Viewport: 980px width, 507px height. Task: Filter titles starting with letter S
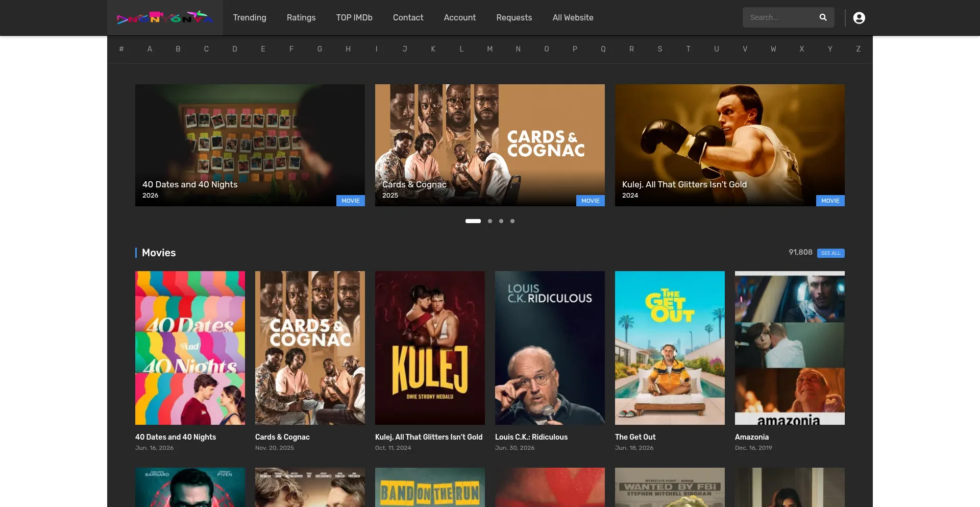pyautogui.click(x=660, y=49)
